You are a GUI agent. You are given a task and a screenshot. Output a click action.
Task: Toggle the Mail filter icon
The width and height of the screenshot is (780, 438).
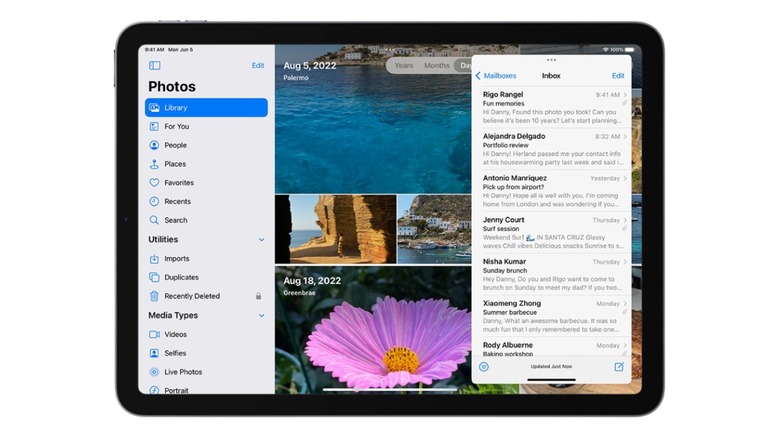(x=484, y=367)
